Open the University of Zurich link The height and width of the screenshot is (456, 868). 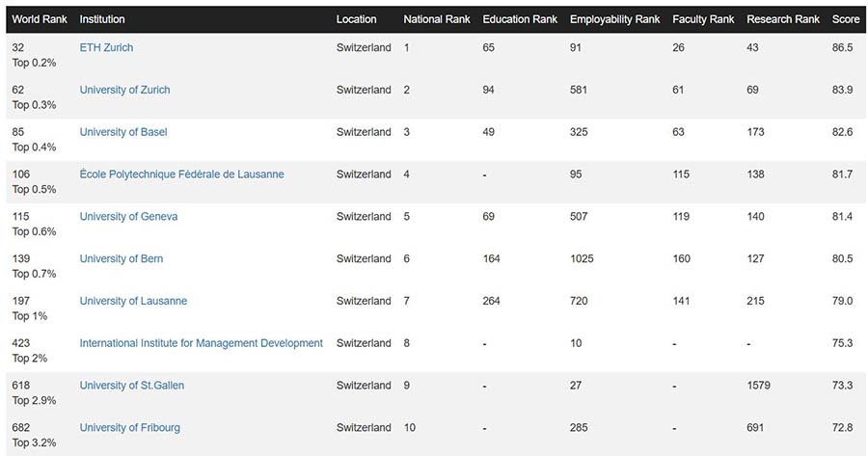tap(124, 90)
